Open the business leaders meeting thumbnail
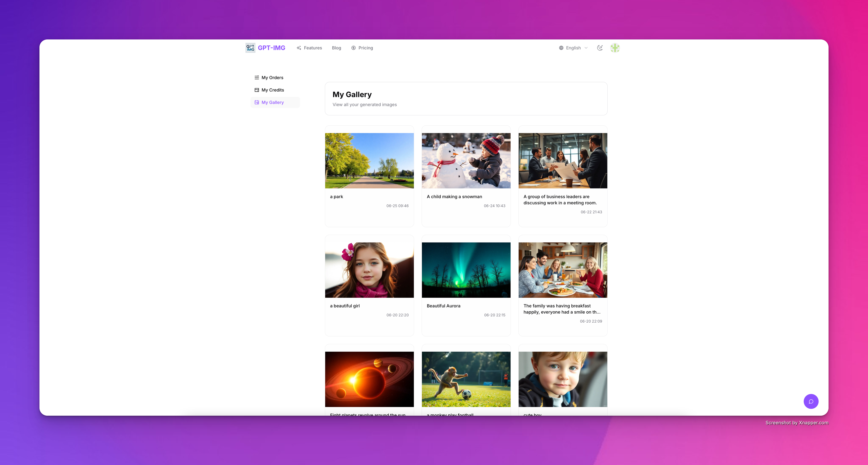This screenshot has width=868, height=465. tap(563, 161)
